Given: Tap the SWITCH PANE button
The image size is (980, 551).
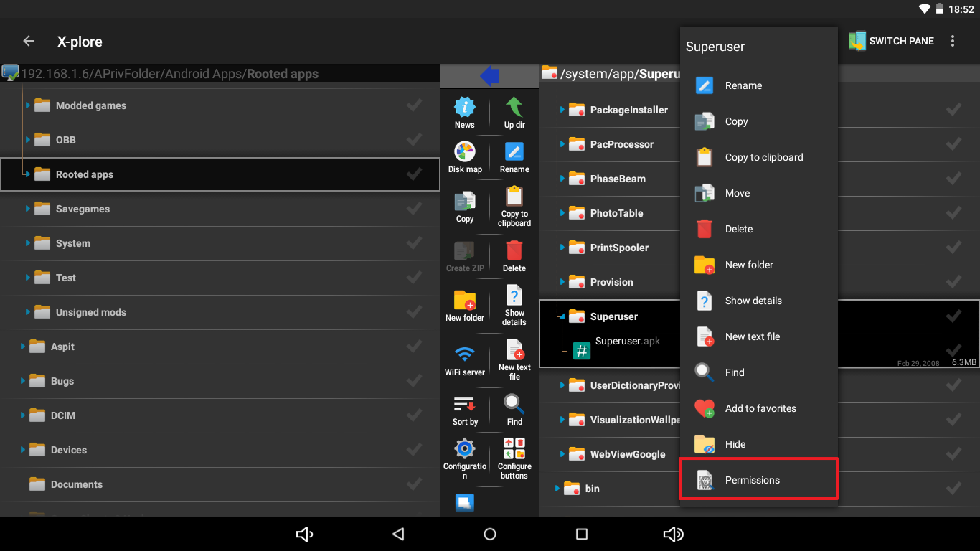Looking at the screenshot, I should click(x=891, y=41).
